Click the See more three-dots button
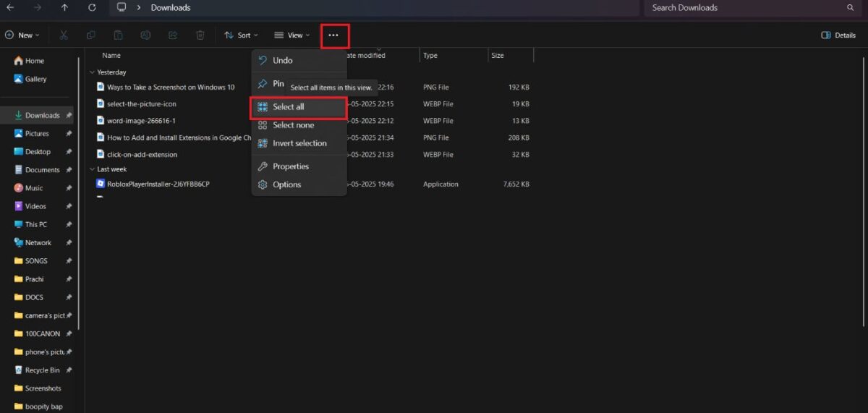 tap(333, 35)
